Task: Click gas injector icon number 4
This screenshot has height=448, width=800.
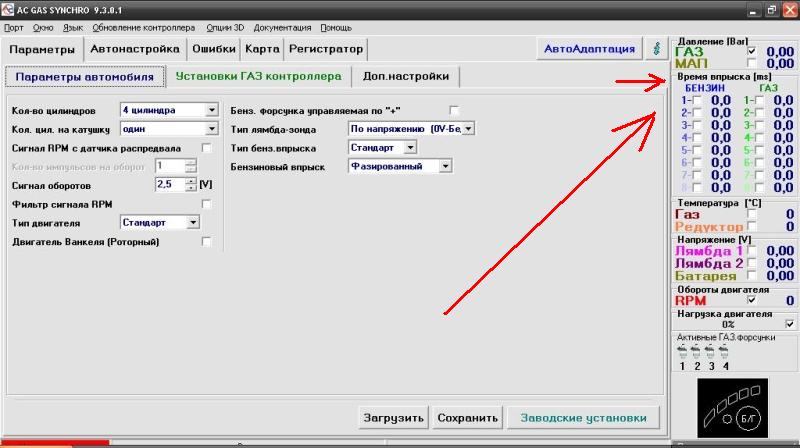Action: (x=725, y=352)
